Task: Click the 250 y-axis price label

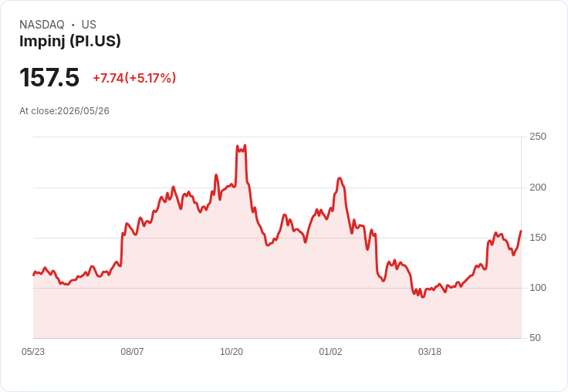Action: pos(538,137)
